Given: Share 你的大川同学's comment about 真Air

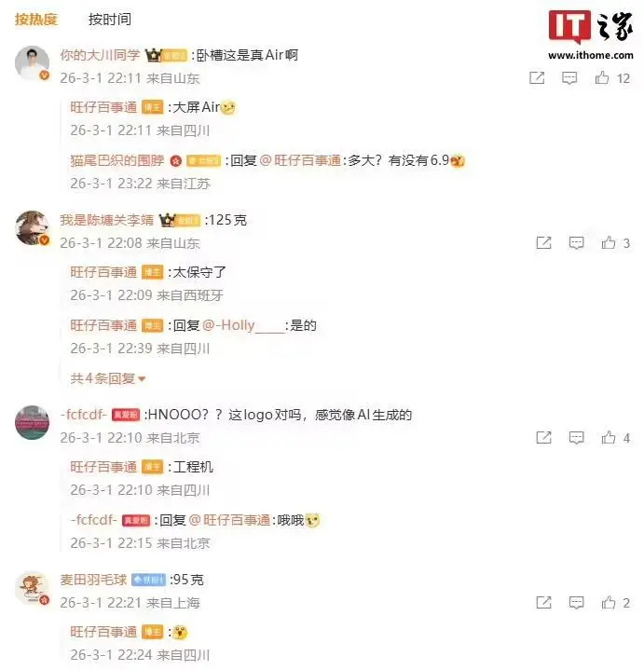Looking at the screenshot, I should 537,77.
